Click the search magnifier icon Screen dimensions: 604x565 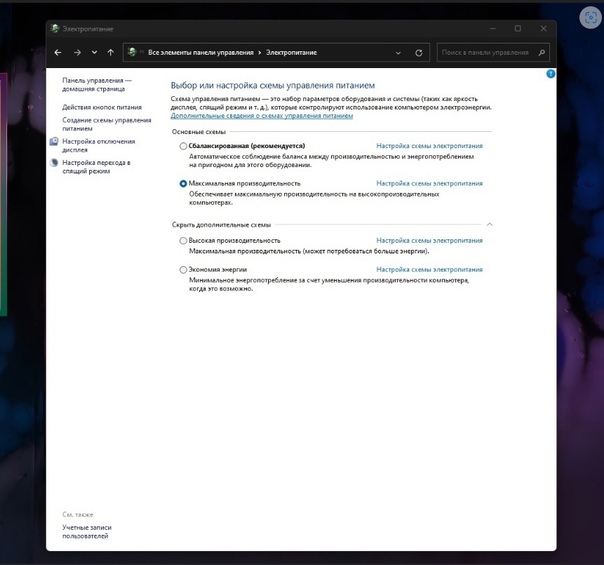(542, 52)
